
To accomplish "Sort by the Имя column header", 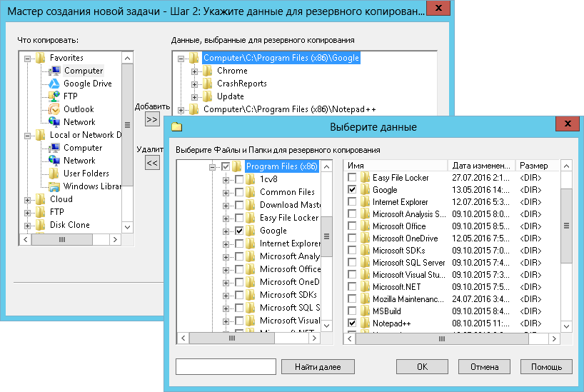I will [396, 165].
